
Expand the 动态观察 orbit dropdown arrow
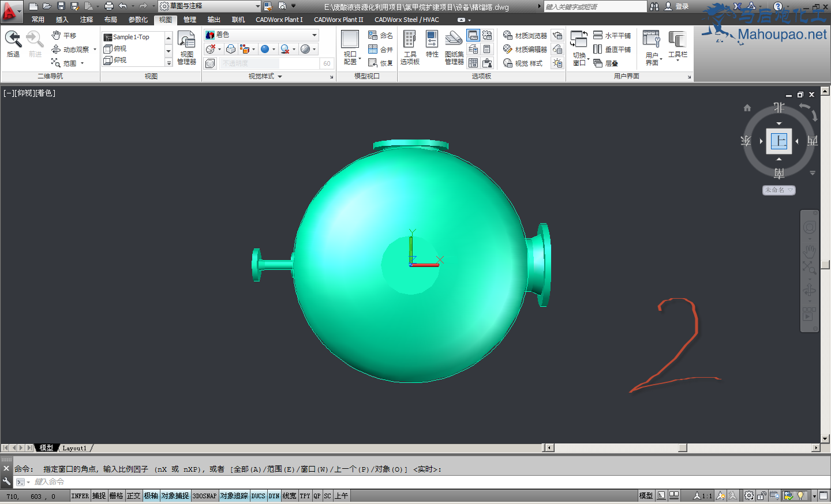pos(95,50)
